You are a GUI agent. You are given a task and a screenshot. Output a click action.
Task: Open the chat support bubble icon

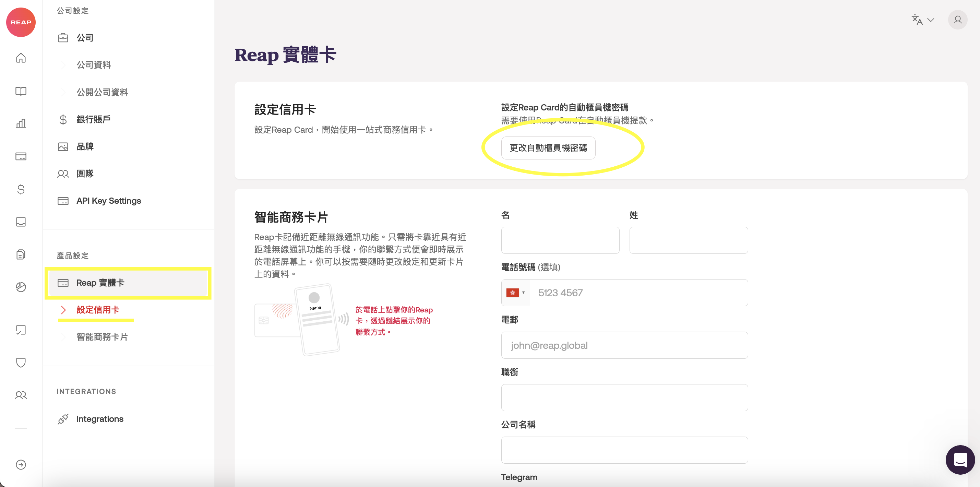point(960,460)
